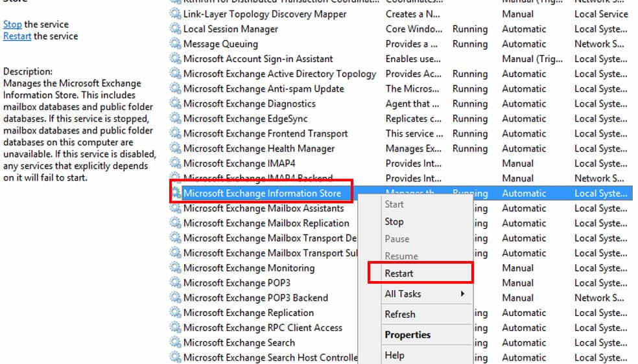Click gear icon of Microsoft Exchange Monitoring
The width and height of the screenshot is (638, 364).
tap(175, 267)
